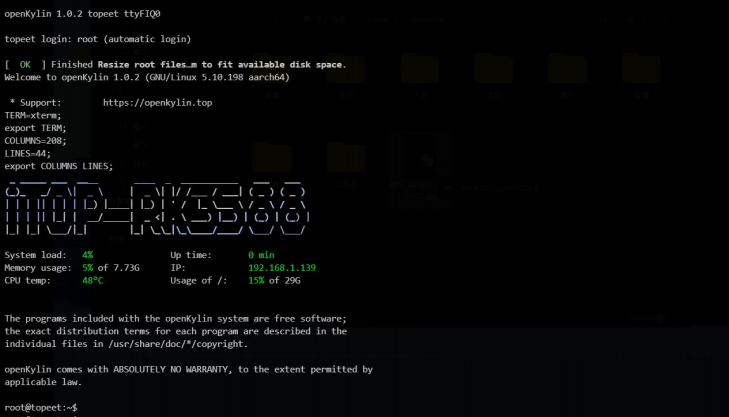Viewport: 729px width, 417px height.
Task: Click the "of 7.73G" memory total
Action: (x=119, y=268)
